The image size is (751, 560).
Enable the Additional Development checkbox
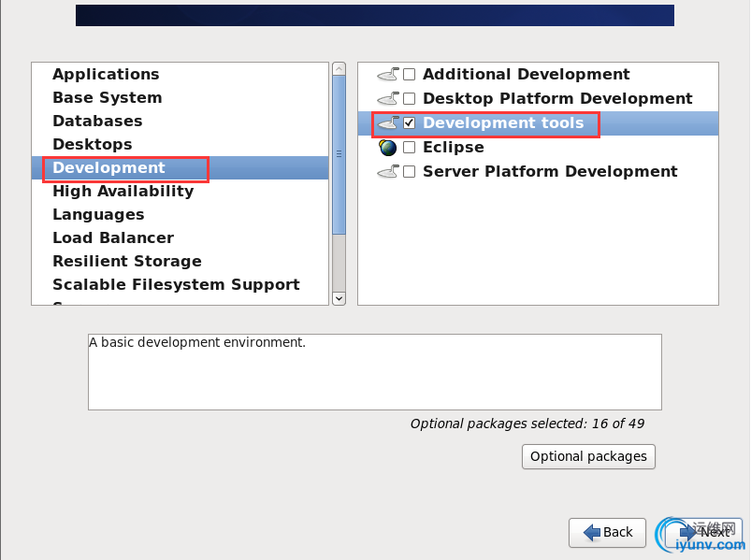(x=409, y=75)
